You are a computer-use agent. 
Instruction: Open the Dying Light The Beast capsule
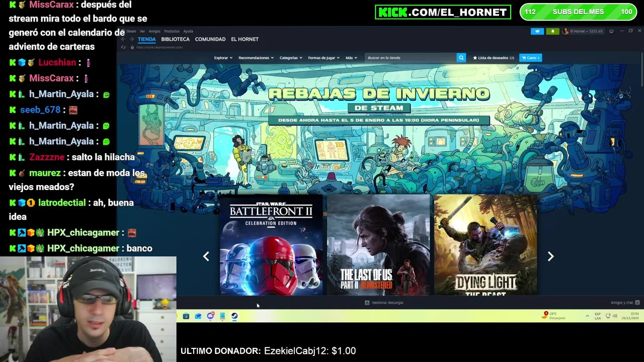(486, 245)
